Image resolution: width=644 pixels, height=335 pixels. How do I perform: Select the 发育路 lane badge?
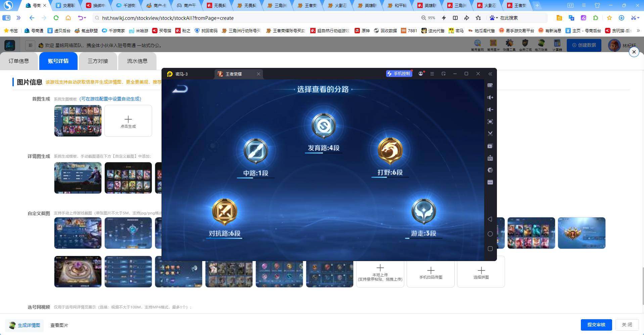[323, 126]
